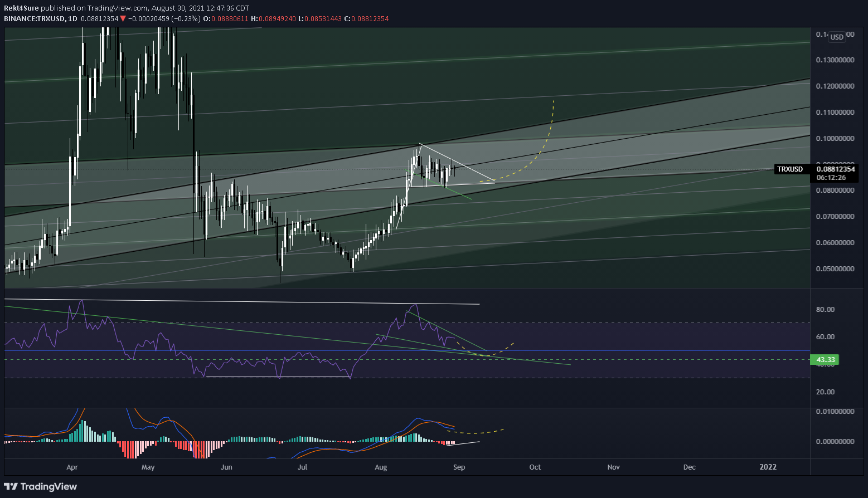Click the RSI 60.00 axis label
Viewport: 868px width, 498px height.
[x=826, y=336]
